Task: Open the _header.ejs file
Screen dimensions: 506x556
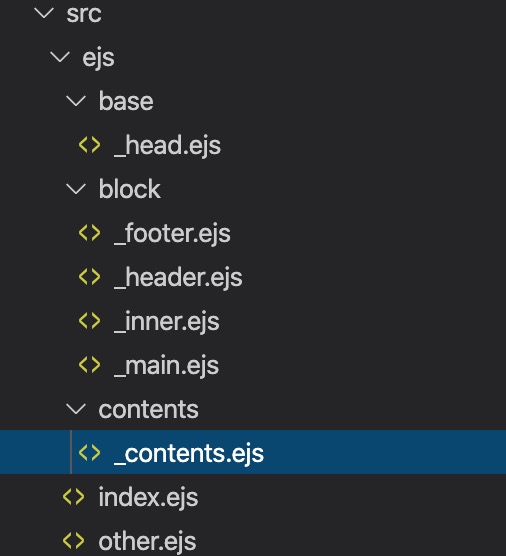Action: click(x=178, y=277)
